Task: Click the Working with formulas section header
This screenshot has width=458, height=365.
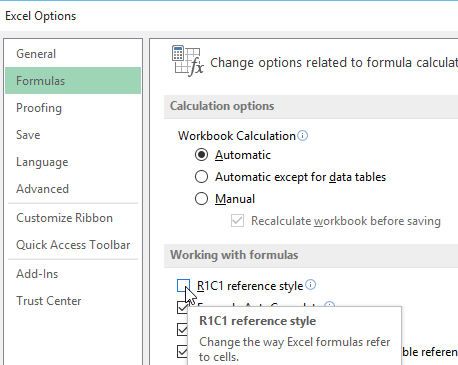Action: tap(311, 255)
